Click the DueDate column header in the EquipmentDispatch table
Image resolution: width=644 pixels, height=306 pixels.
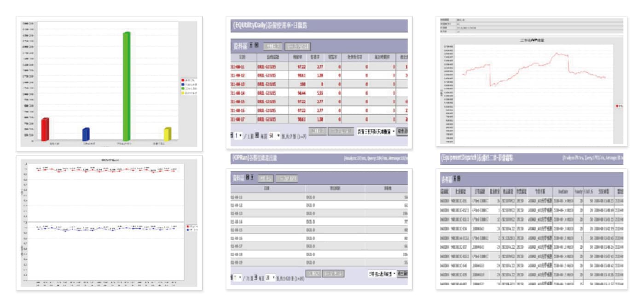coord(563,191)
